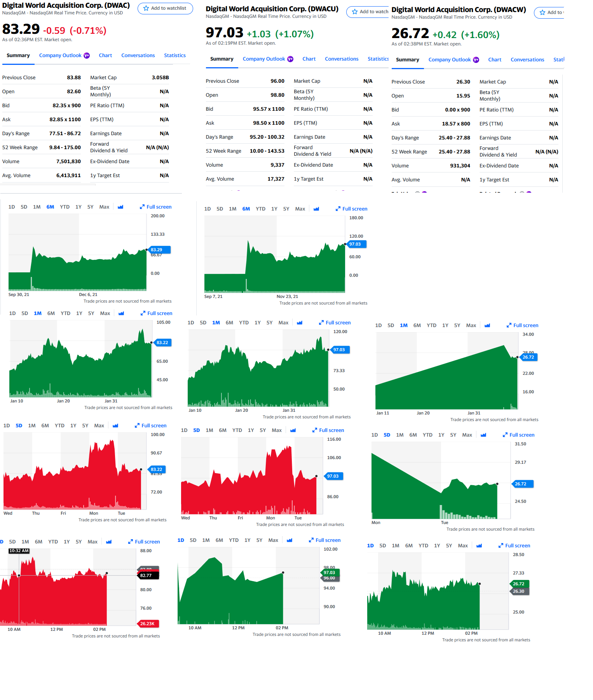Screen dimensions: 593x700
Task: Click the star icon beside DWACU Add to watchlist
Action: coord(355,12)
